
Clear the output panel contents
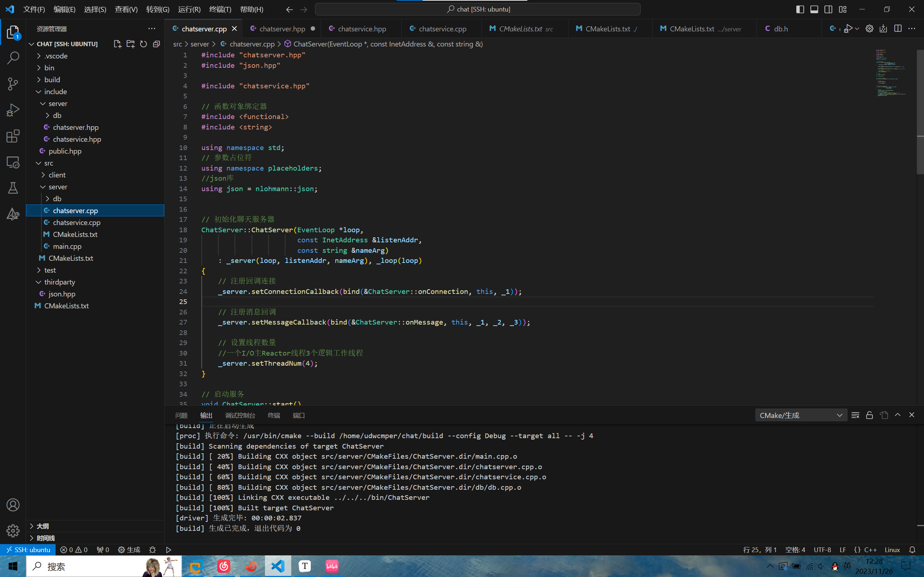[855, 415]
